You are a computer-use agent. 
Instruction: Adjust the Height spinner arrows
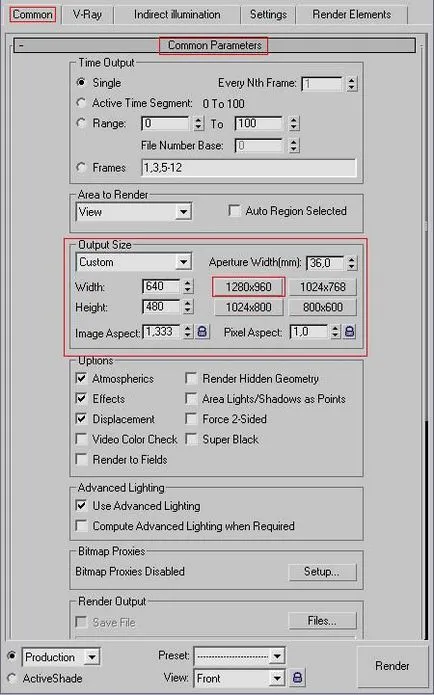point(188,307)
